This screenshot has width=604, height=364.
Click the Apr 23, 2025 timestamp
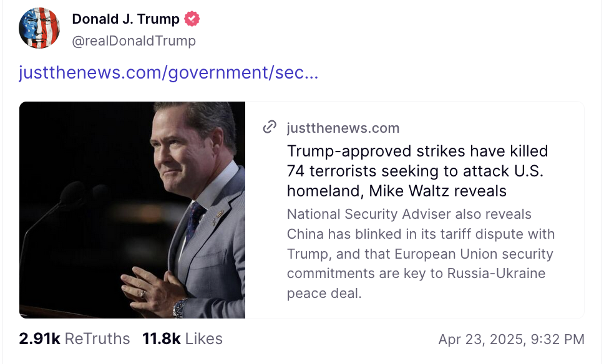pos(511,339)
